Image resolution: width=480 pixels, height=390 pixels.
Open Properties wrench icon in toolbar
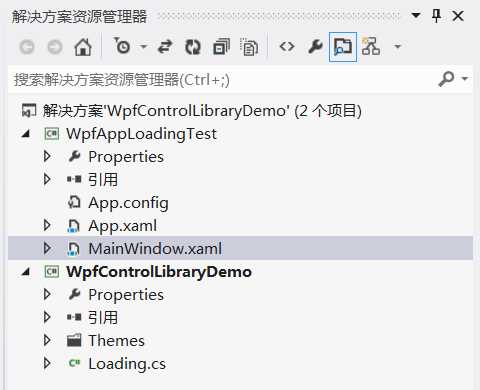point(315,47)
